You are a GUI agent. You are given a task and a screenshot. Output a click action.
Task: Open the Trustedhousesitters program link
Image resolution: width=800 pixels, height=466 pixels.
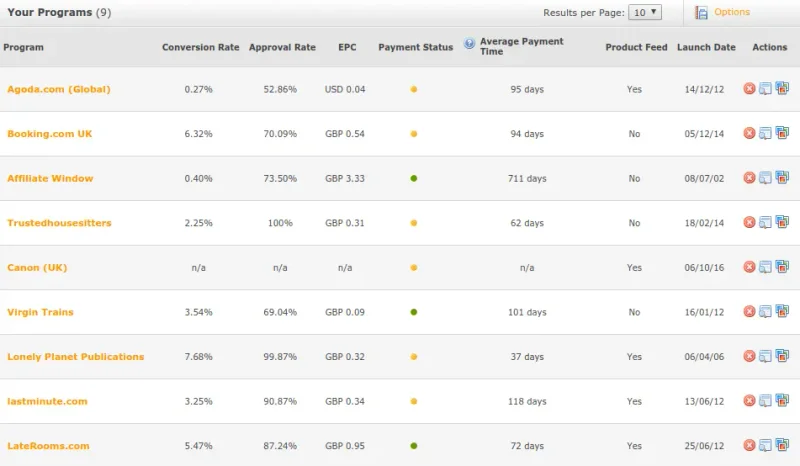(59, 223)
